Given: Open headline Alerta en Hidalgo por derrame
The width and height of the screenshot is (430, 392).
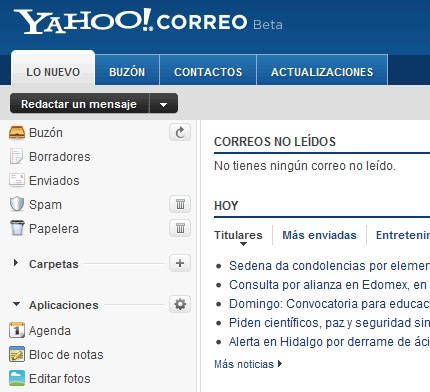Looking at the screenshot, I should pyautogui.click(x=329, y=342).
